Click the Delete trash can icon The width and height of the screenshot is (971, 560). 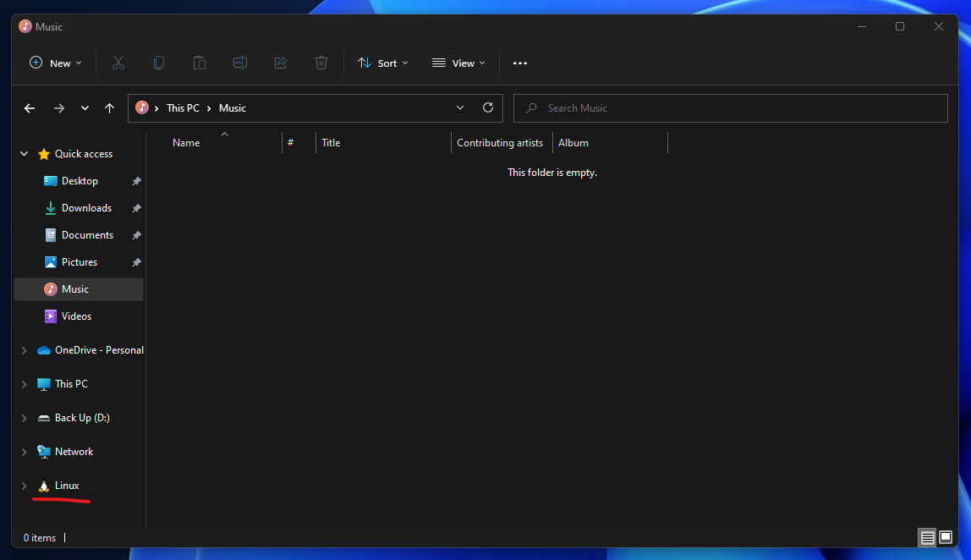pos(321,63)
